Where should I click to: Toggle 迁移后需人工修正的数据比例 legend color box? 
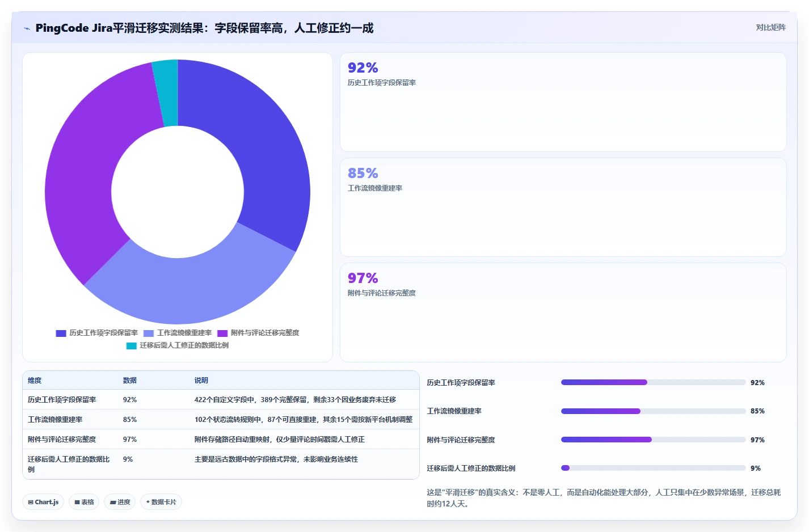[132, 346]
